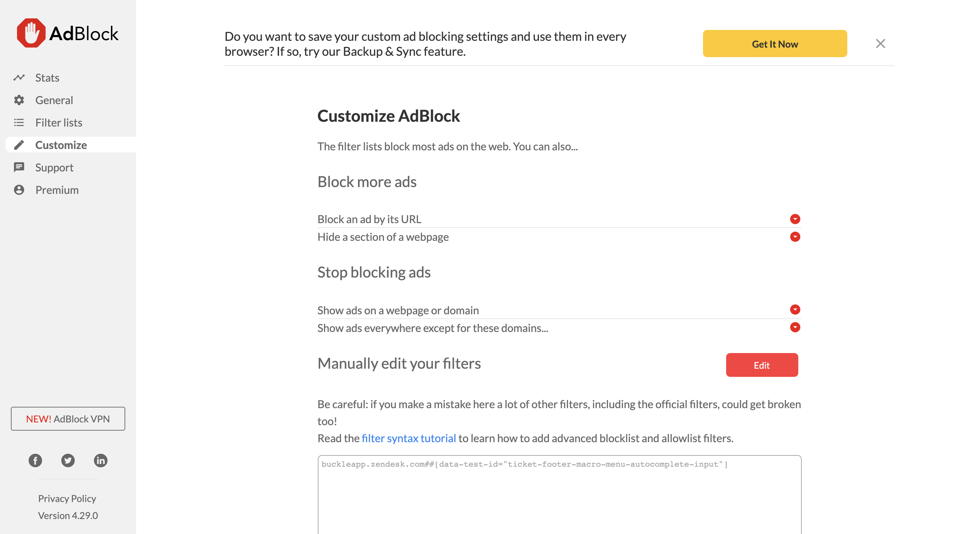Screen dimensions: 980x534
Task: Click the Premium account icon
Action: [x=19, y=190]
